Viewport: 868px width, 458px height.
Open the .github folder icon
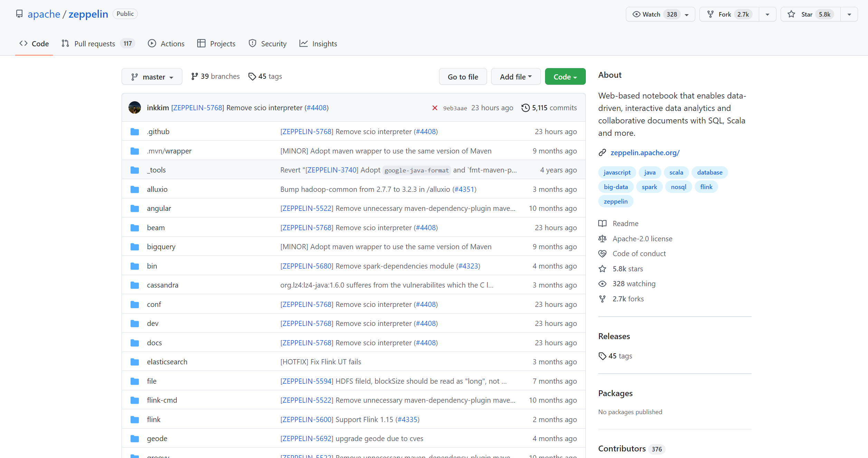[x=135, y=132]
